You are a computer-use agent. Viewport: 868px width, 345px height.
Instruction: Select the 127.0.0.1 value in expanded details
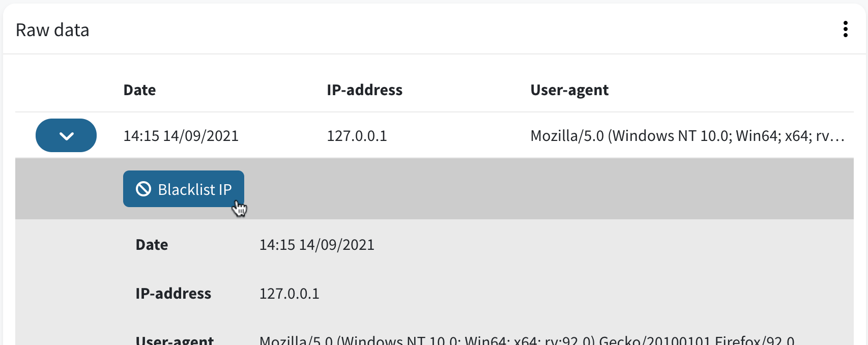click(290, 294)
